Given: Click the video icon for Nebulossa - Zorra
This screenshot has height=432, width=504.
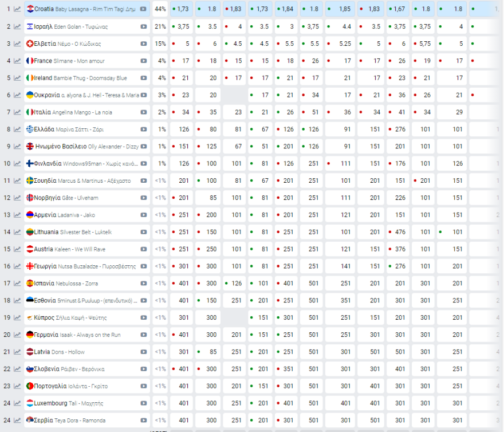Looking at the screenshot, I should [143, 284].
